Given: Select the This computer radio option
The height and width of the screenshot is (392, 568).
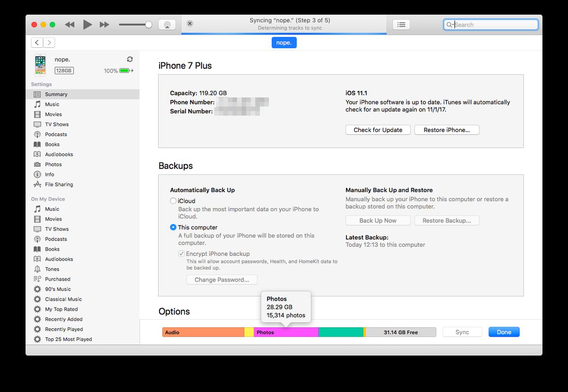Looking at the screenshot, I should click(x=173, y=227).
